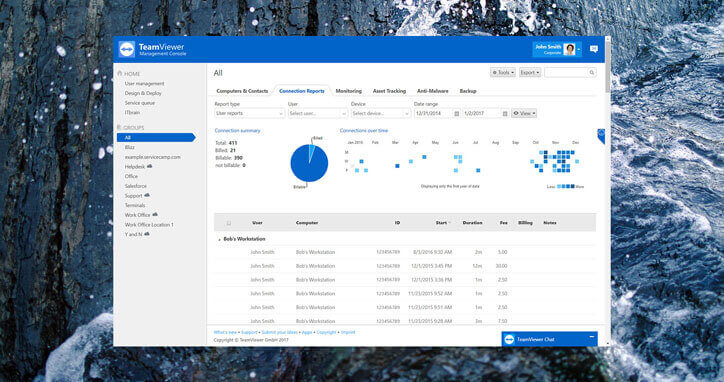Switch to the Backup tab

pyautogui.click(x=468, y=91)
